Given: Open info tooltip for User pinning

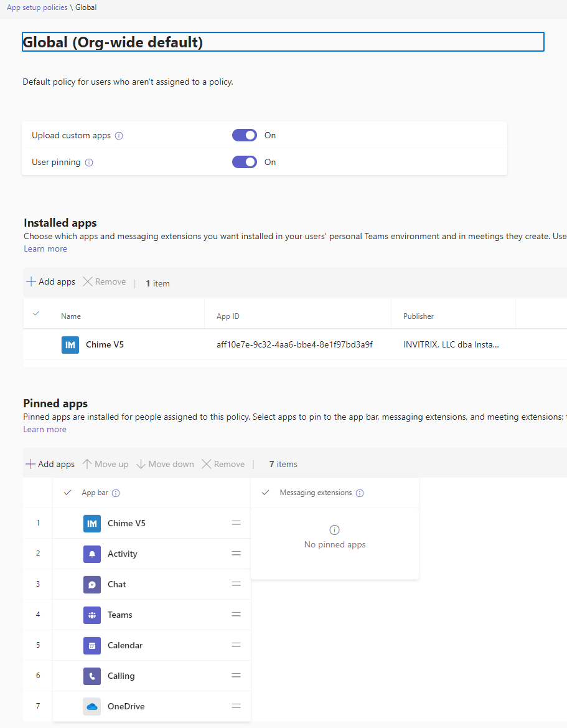Looking at the screenshot, I should [x=89, y=163].
